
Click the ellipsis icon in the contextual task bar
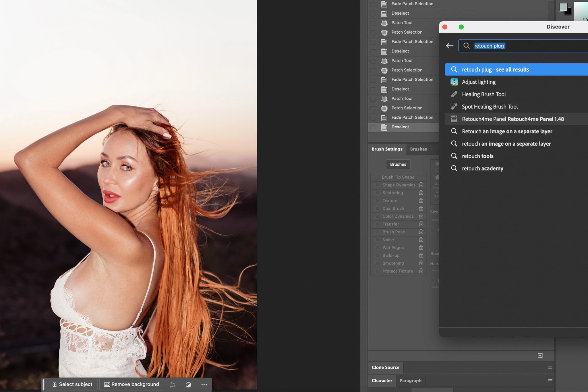coord(204,385)
